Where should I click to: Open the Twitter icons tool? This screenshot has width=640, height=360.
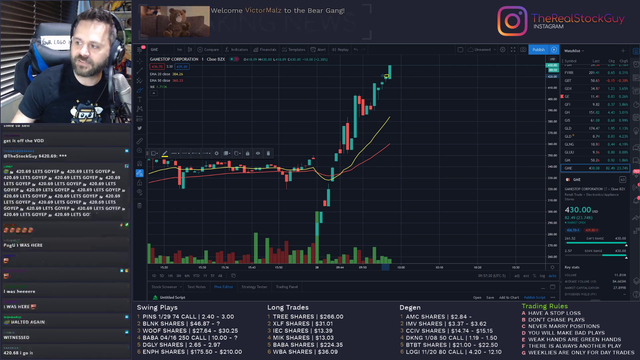[x=140, y=128]
